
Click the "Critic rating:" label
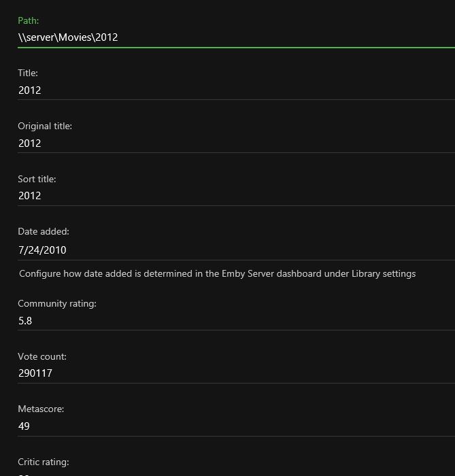(x=44, y=462)
